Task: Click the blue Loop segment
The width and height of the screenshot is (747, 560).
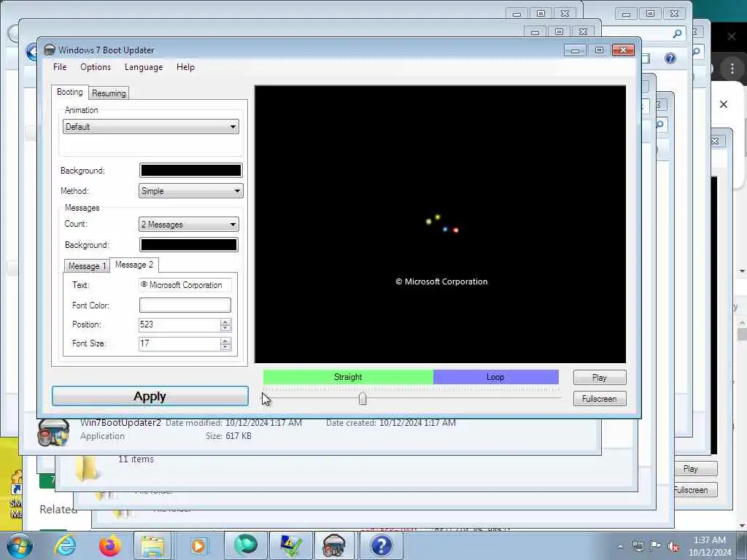Action: tap(495, 377)
